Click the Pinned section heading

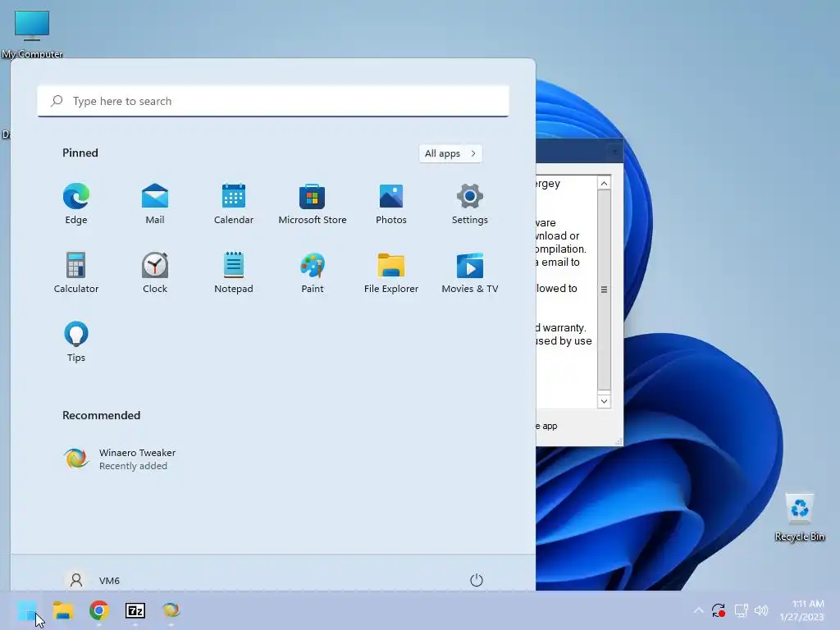click(x=80, y=153)
